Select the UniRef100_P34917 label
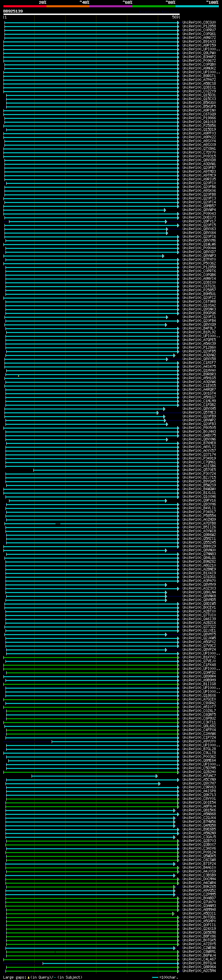 [199, 512]
